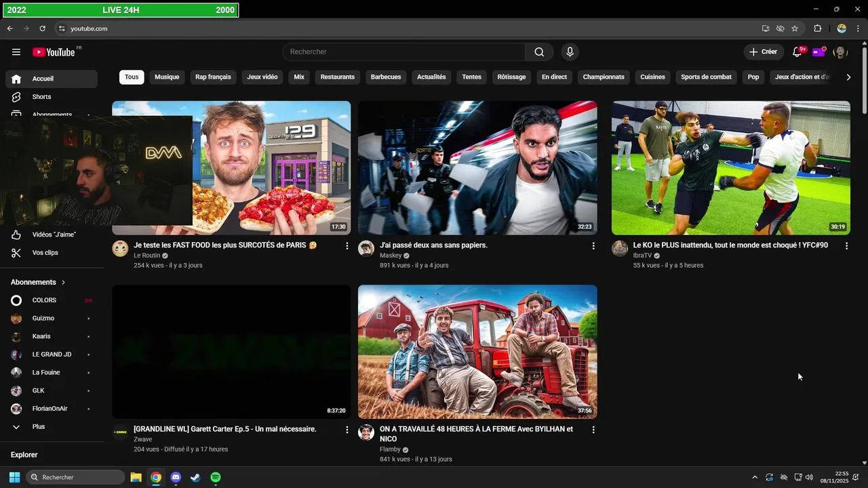Open Flamby channel avatar
Viewport: 868px width, 488px height.
pos(366,432)
